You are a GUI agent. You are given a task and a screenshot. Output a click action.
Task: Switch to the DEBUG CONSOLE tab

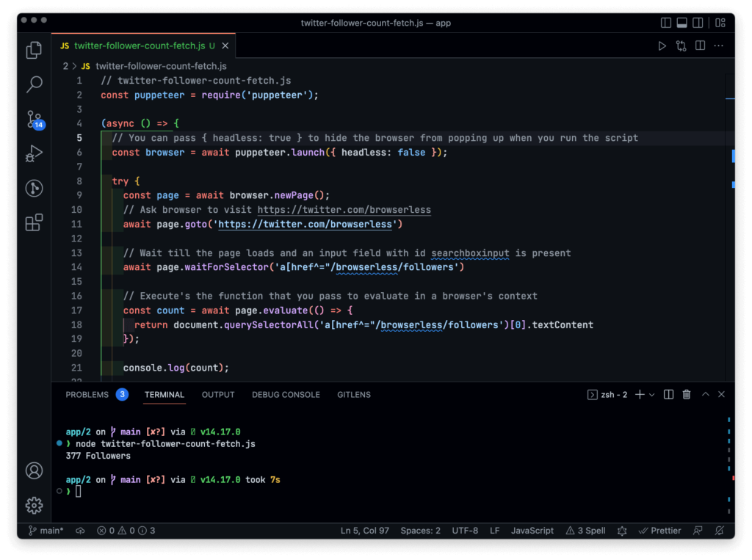[286, 395]
